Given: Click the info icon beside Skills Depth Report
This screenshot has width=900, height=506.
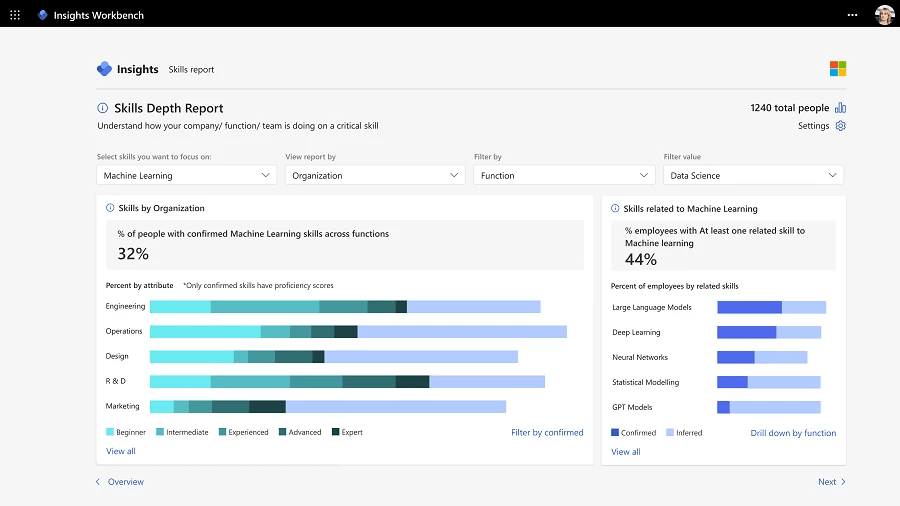Looking at the screenshot, I should click(x=102, y=108).
